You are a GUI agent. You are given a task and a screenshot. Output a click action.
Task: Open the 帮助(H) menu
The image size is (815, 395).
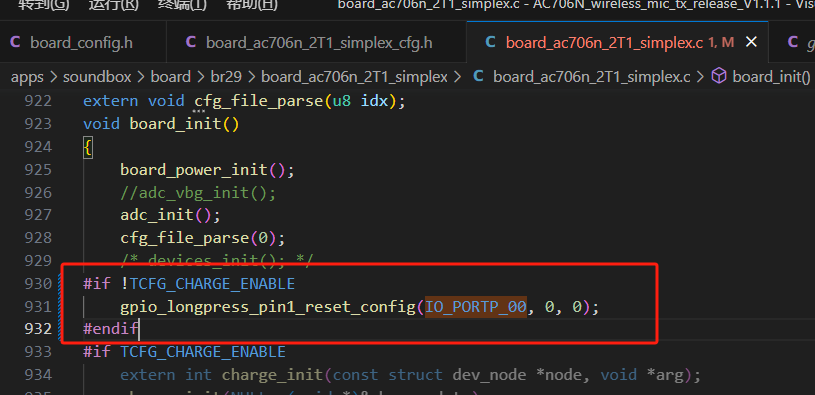(252, 5)
